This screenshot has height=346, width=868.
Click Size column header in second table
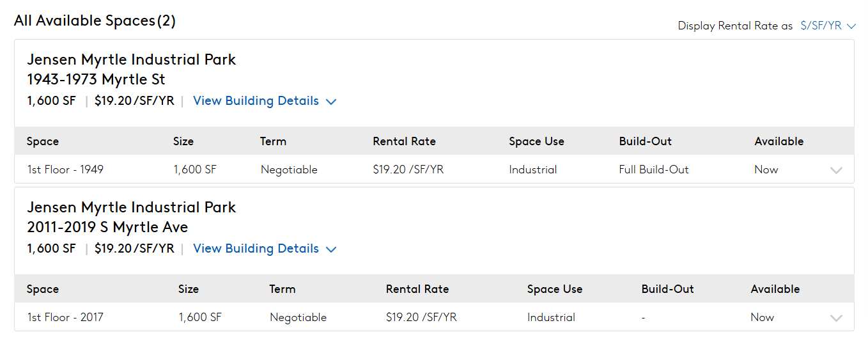(x=189, y=289)
